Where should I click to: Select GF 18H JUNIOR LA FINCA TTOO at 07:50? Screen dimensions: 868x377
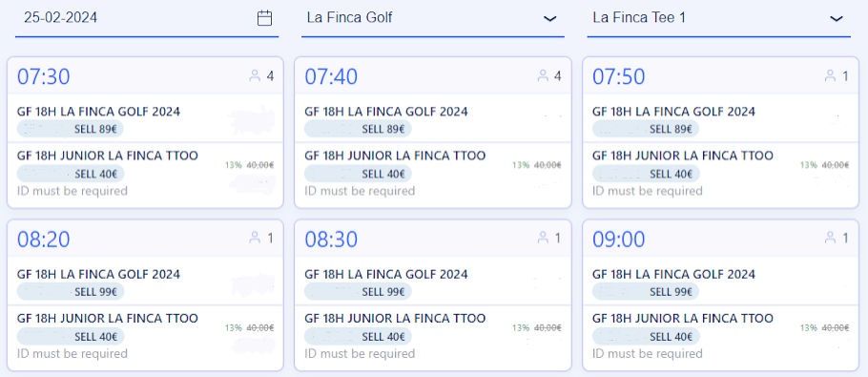[683, 157]
